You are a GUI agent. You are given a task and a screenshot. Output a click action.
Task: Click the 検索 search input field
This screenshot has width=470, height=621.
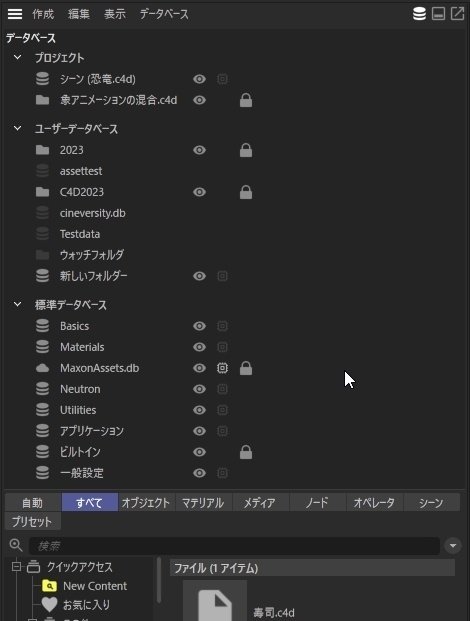tap(234, 546)
